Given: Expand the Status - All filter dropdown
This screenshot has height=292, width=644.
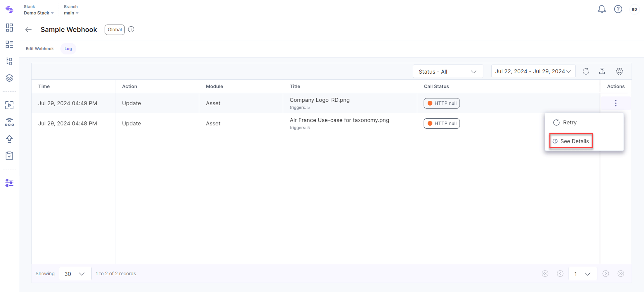Looking at the screenshot, I should 448,72.
